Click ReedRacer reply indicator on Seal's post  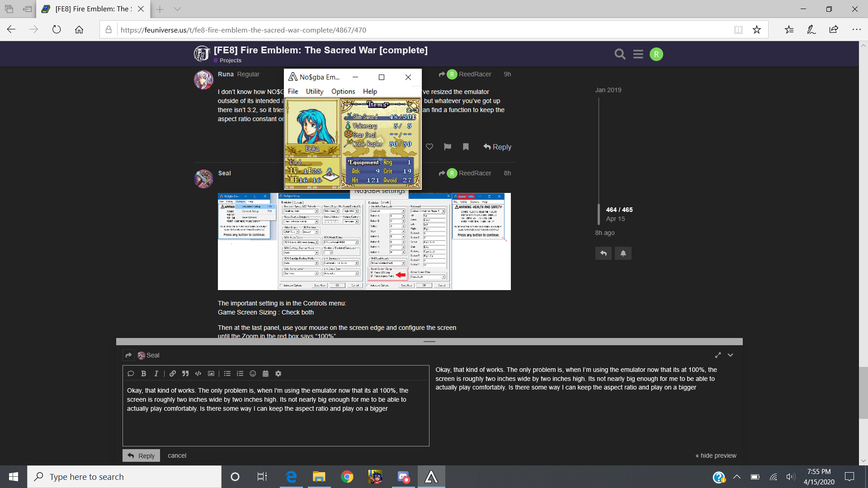[x=465, y=173]
